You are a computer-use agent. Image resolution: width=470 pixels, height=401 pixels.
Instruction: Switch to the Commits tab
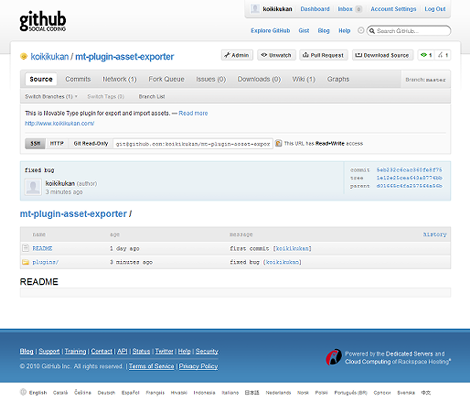(x=78, y=79)
